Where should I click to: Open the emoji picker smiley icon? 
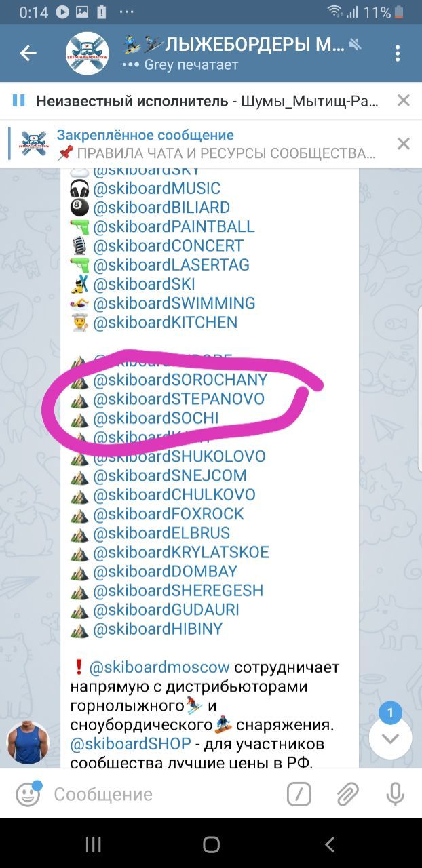click(28, 794)
